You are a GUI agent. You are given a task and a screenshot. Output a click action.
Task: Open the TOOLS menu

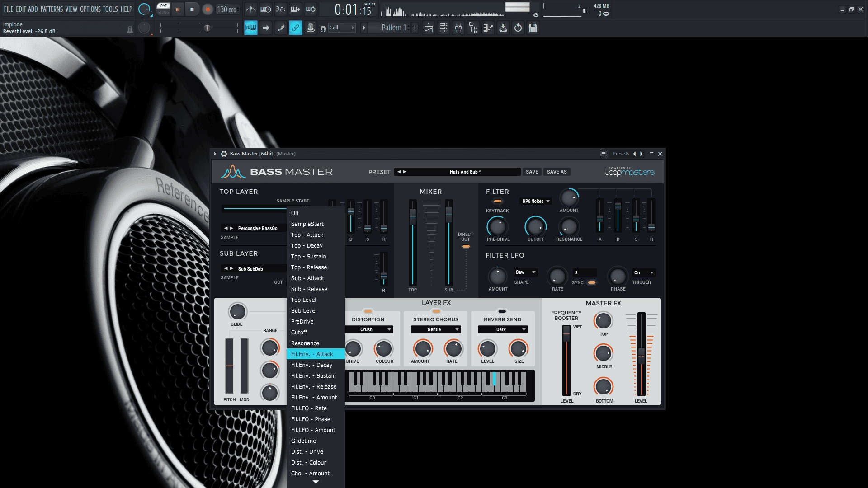tap(110, 9)
